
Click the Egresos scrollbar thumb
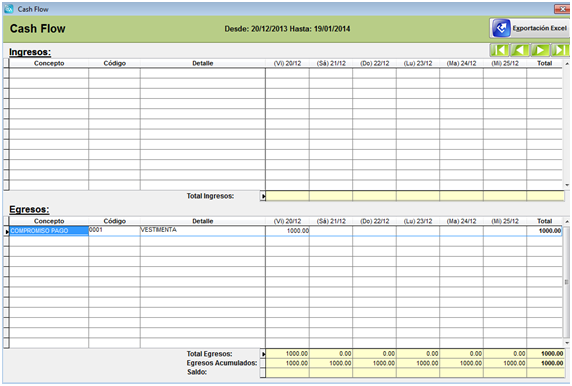(567, 282)
